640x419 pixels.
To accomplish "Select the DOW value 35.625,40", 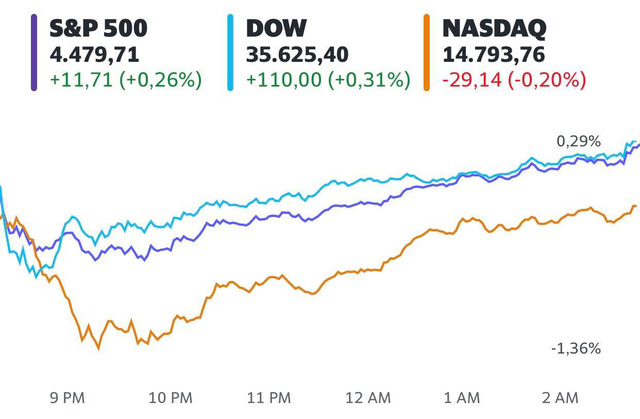I will tap(305, 53).
